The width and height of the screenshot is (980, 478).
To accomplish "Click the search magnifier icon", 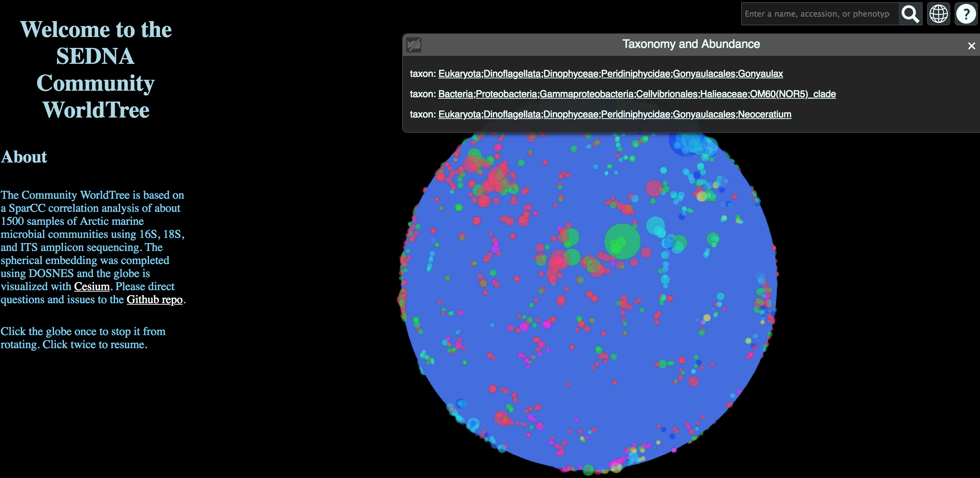I will (x=910, y=14).
